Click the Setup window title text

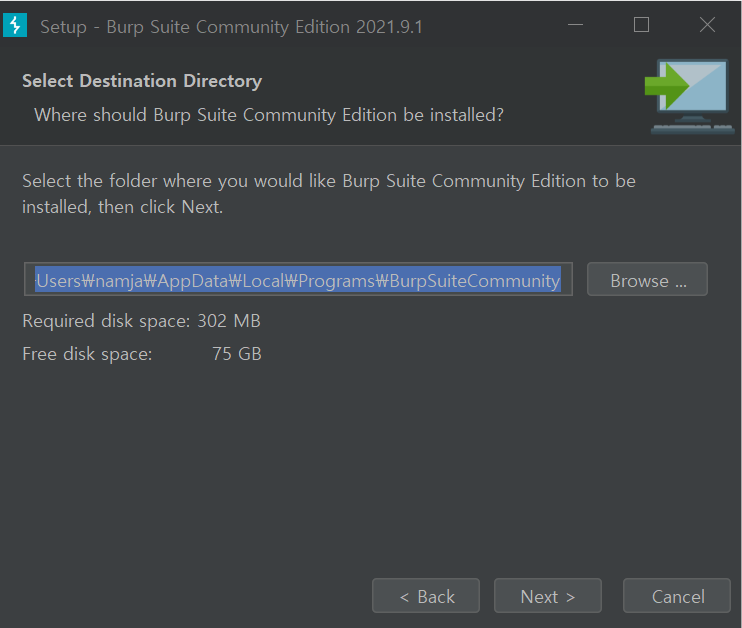[231, 27]
